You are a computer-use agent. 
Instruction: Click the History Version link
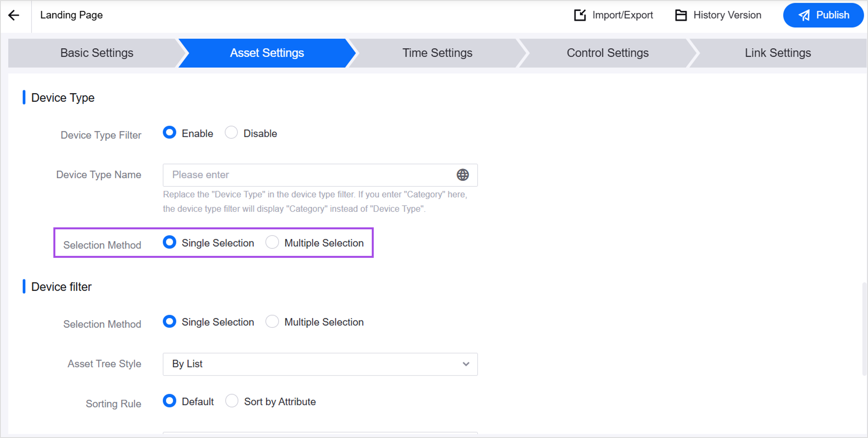727,15
